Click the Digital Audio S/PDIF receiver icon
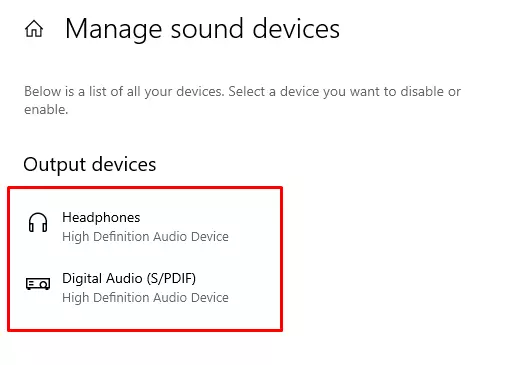 38,284
